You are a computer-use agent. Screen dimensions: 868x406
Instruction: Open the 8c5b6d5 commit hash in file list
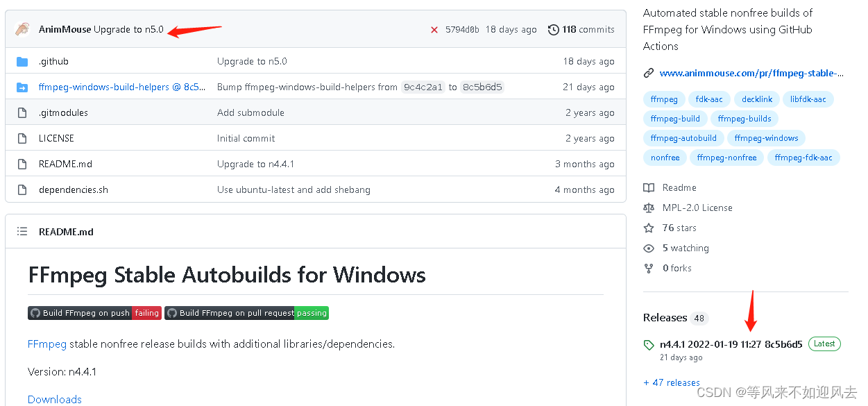(483, 87)
